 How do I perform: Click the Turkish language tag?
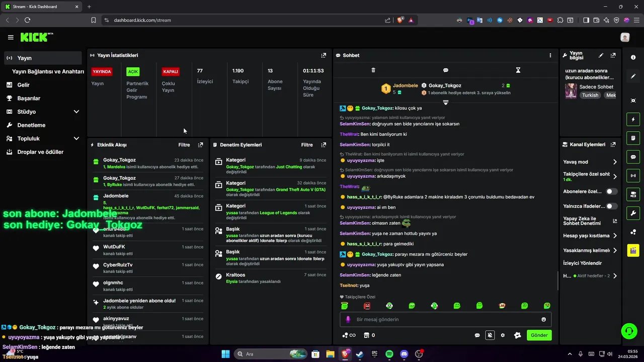tap(590, 95)
